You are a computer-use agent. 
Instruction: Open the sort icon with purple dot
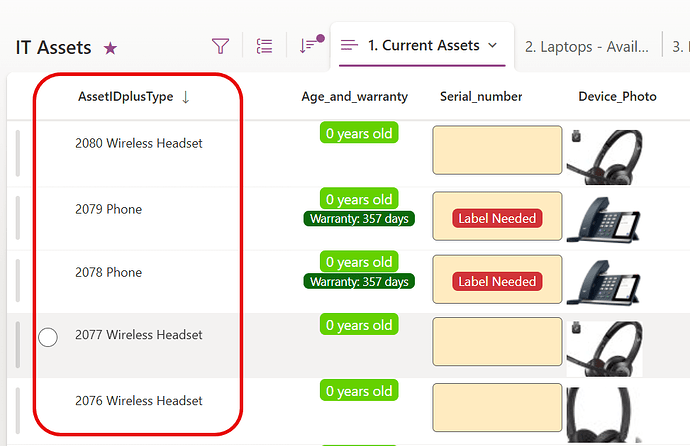click(x=309, y=46)
